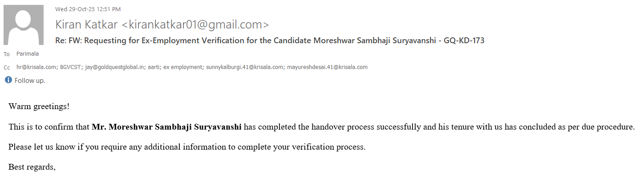Click the BGVCST Cc recipient
Screen dimensions: 644x179
click(68, 67)
